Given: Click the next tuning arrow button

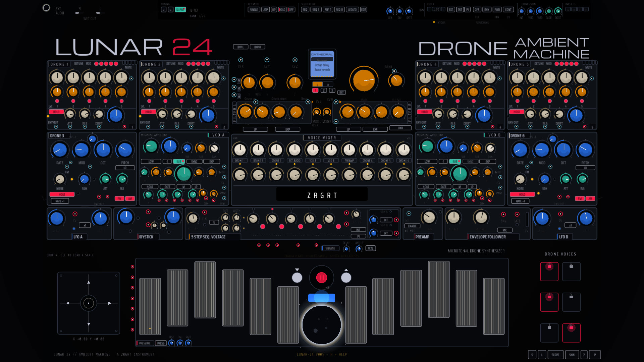Looking at the screenshot, I should point(170,10).
